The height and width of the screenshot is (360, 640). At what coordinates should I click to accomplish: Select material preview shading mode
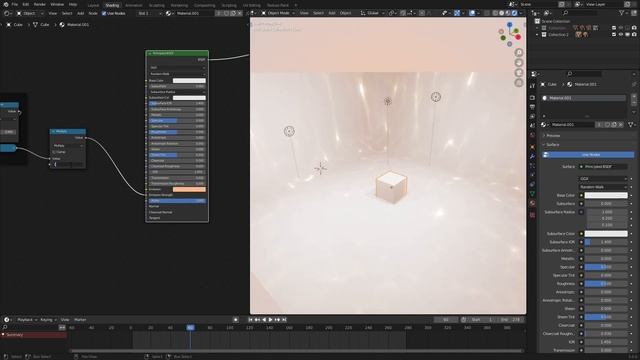point(508,13)
